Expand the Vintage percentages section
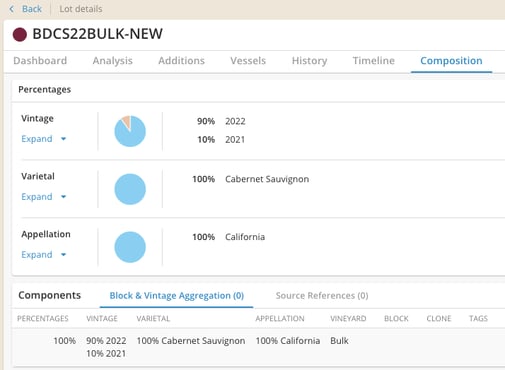Image resolution: width=505 pixels, height=370 pixels. [x=37, y=139]
